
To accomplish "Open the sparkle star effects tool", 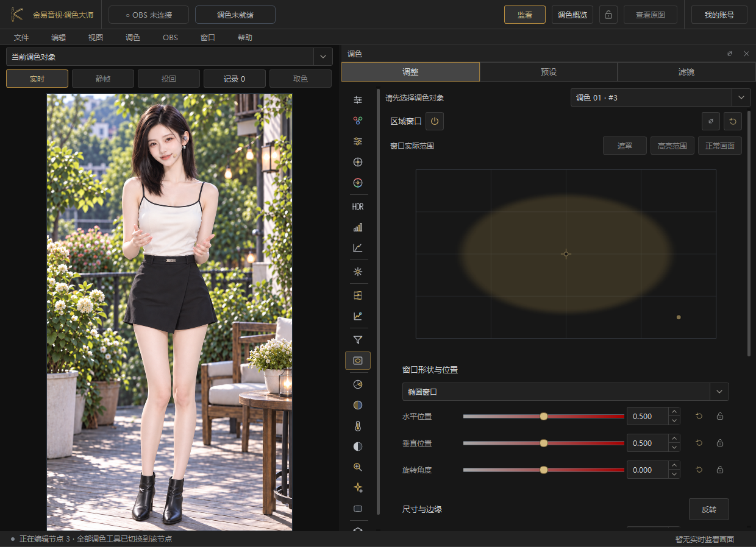I will point(358,487).
